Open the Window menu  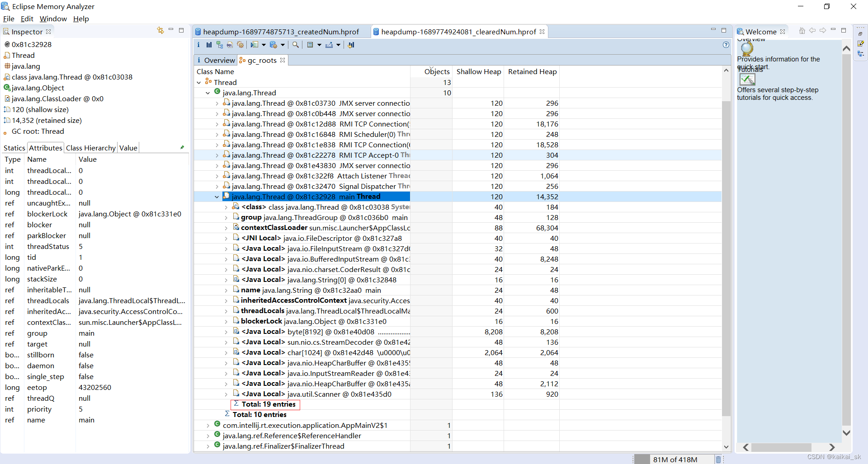pos(53,19)
